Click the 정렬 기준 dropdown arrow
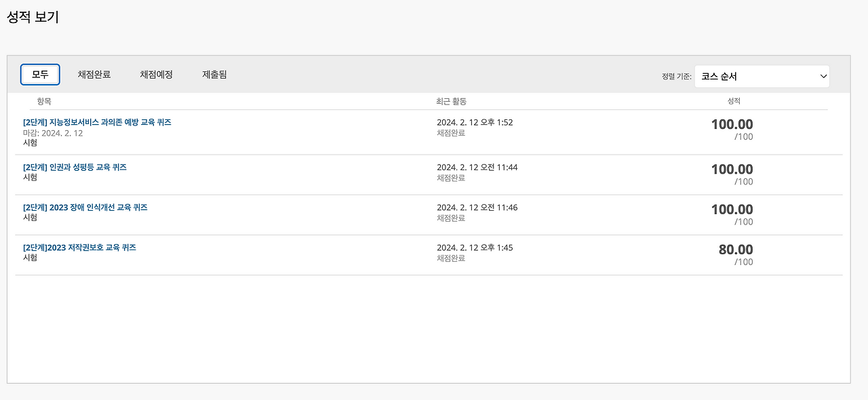This screenshot has height=400, width=868. tap(823, 76)
